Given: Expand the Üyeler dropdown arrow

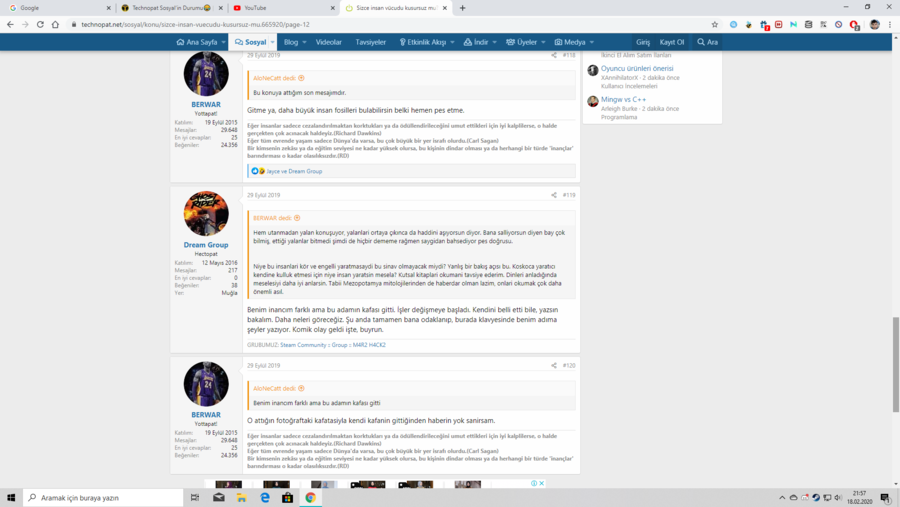Looking at the screenshot, I should click(x=543, y=42).
